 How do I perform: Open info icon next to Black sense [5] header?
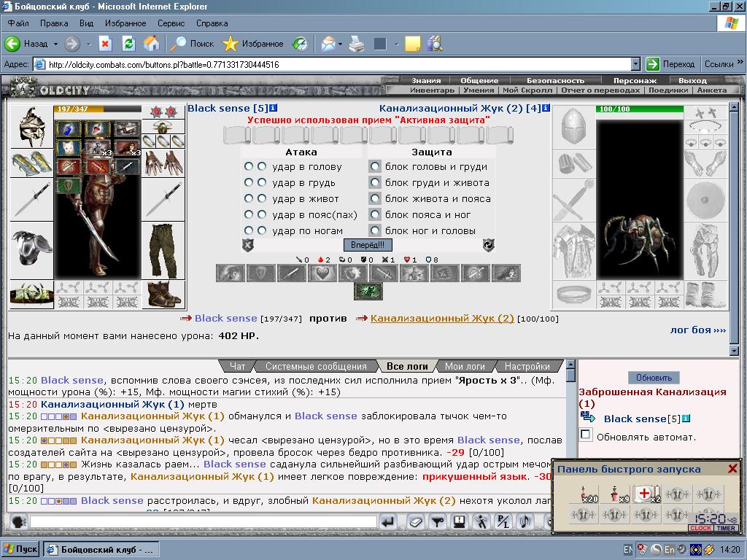[x=274, y=108]
